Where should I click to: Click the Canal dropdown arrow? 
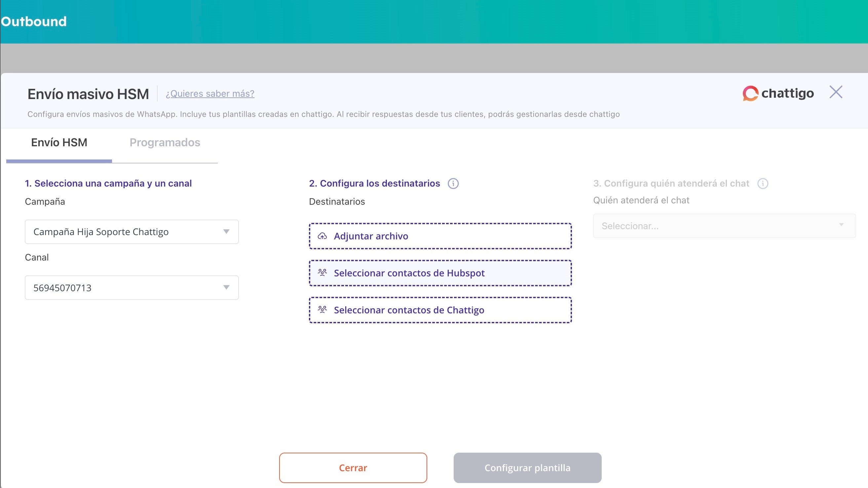coord(226,288)
